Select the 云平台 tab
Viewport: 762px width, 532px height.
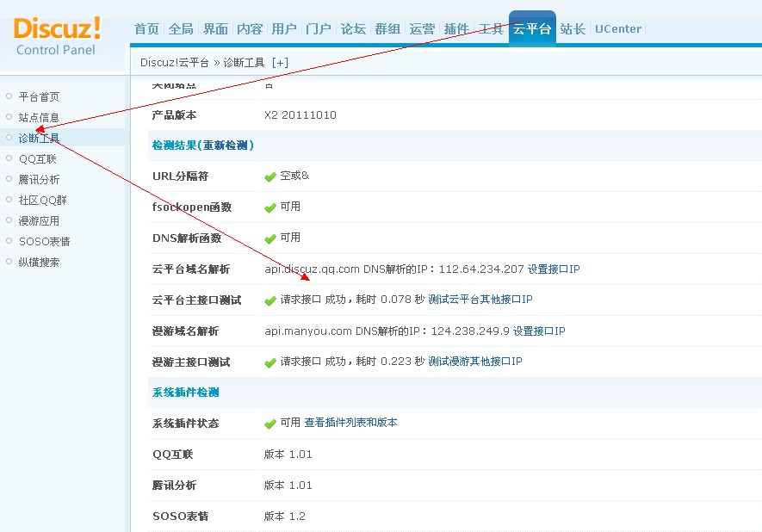pyautogui.click(x=532, y=28)
